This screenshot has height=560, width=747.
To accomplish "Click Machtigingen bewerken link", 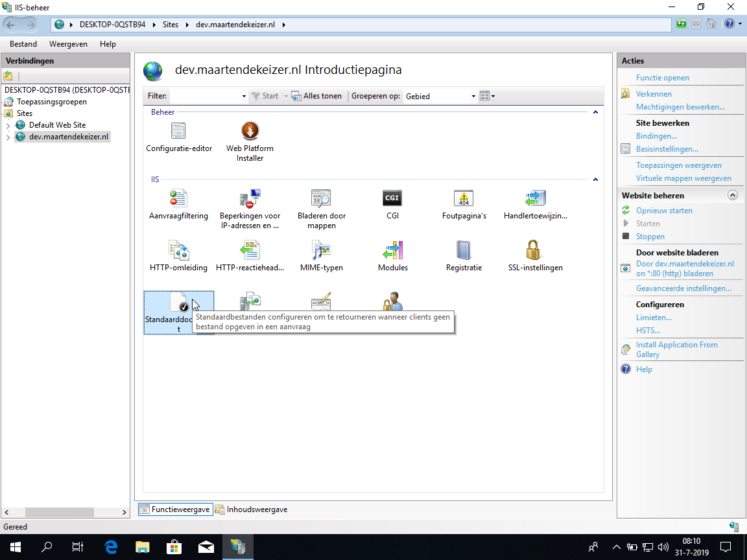I will point(680,107).
